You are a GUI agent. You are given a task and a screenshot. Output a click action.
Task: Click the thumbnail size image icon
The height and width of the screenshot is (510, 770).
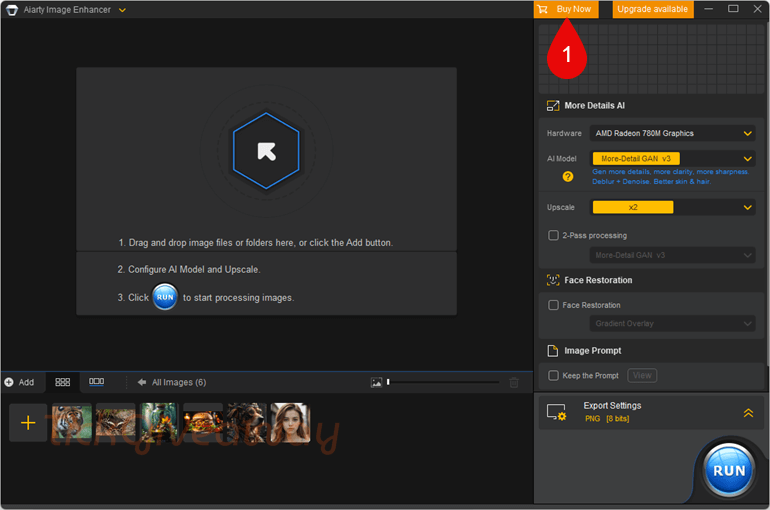[376, 382]
